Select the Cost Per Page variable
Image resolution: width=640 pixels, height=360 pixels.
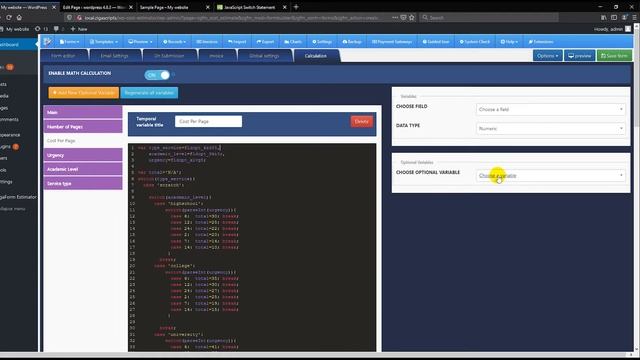coord(83,140)
